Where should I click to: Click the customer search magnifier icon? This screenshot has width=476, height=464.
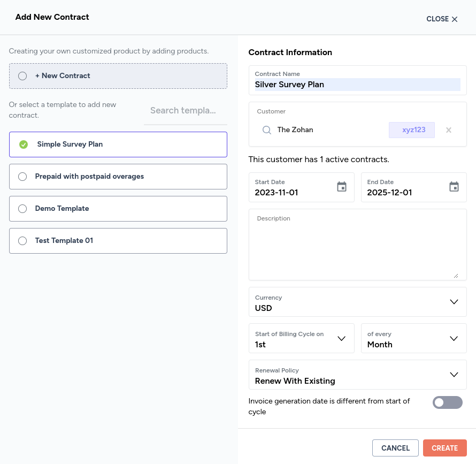pyautogui.click(x=267, y=130)
